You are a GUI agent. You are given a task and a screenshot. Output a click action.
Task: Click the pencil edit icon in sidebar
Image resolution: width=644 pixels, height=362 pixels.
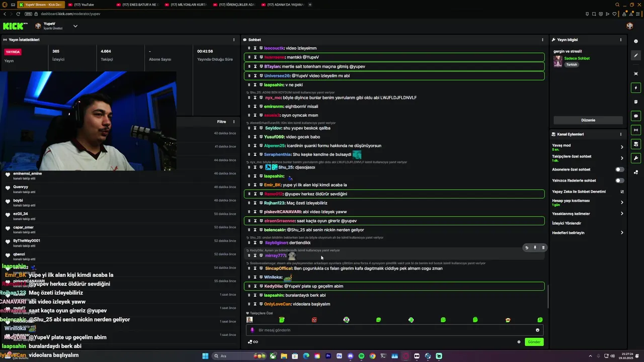(x=636, y=55)
